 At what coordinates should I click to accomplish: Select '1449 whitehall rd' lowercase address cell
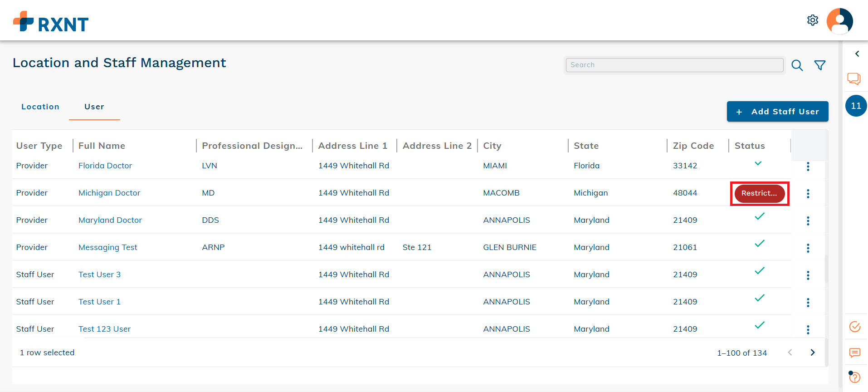tap(351, 247)
